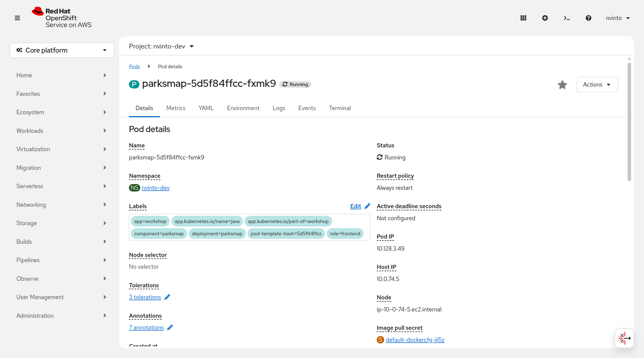Open the default-dockercfg-jjl5z secret link
The image size is (644, 358).
pos(415,340)
